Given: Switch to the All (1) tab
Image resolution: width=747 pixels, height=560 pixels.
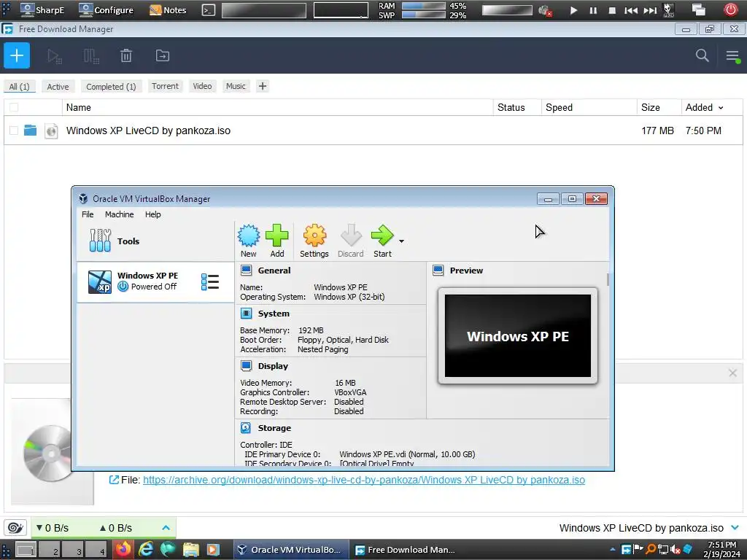Looking at the screenshot, I should tap(19, 87).
